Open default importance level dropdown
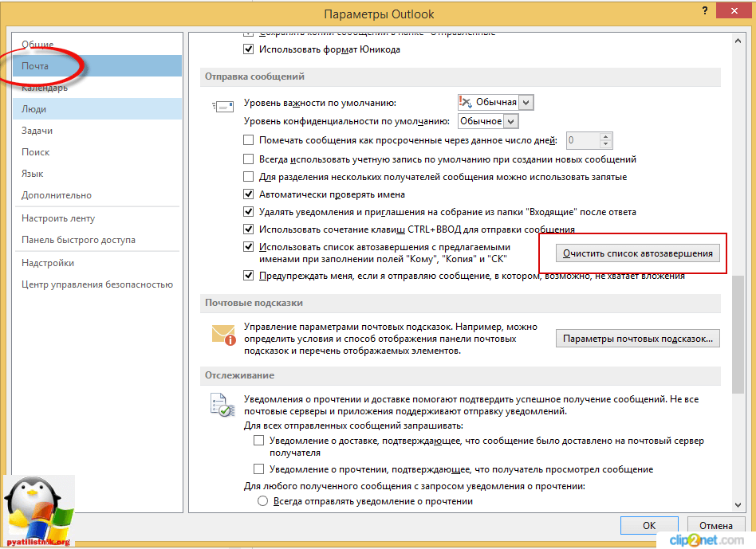The image size is (756, 549). pos(526,102)
